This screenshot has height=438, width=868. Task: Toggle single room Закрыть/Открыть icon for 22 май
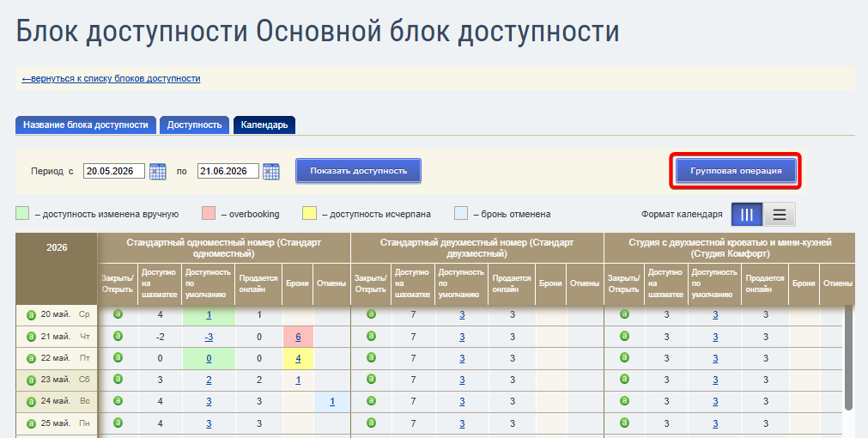click(118, 357)
